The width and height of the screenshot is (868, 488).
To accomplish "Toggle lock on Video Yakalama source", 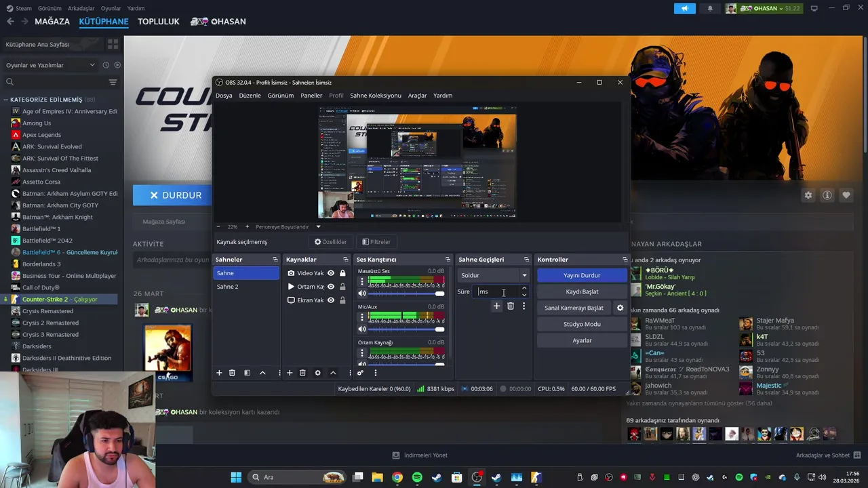I will coord(342,273).
